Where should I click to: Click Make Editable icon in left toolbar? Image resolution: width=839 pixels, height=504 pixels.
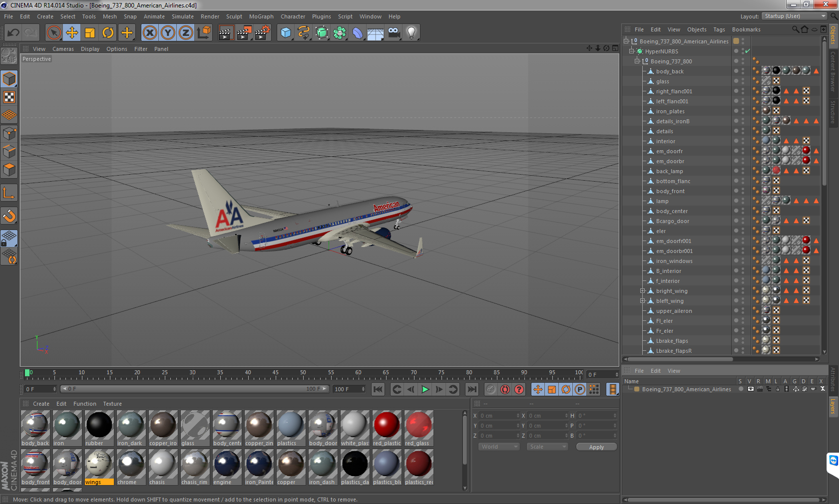click(9, 56)
